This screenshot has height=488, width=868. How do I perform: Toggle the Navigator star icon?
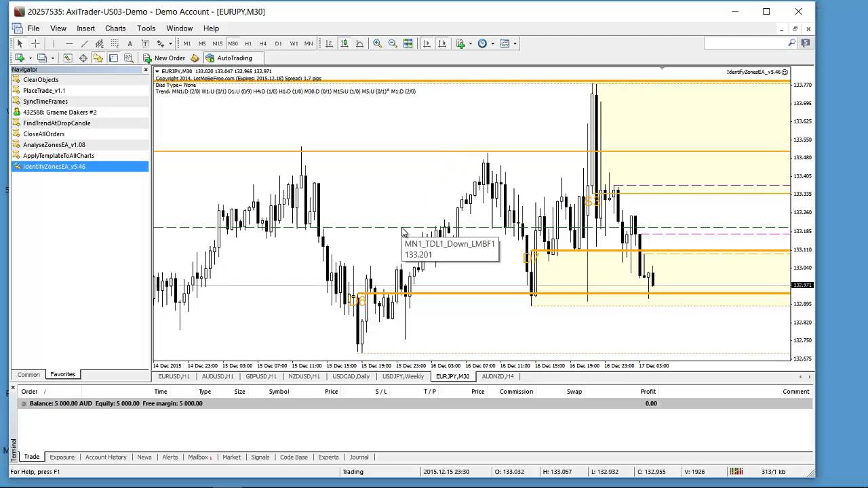[x=98, y=58]
